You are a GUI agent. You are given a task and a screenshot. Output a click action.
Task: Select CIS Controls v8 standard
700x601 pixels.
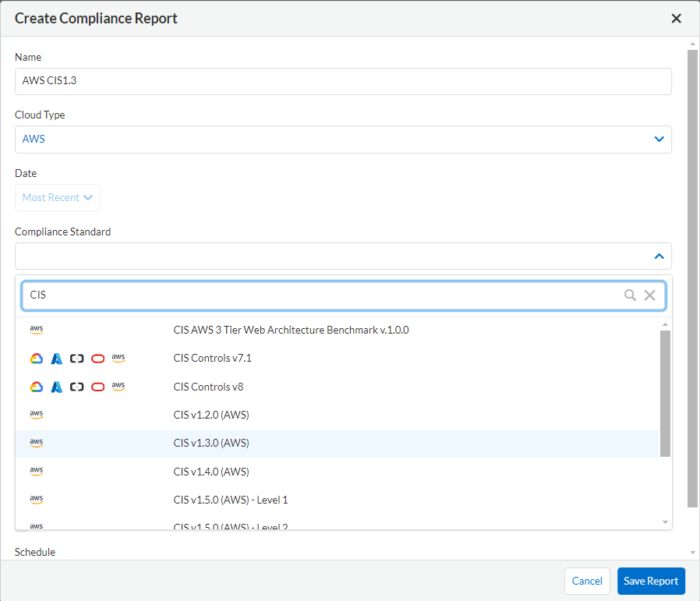pyautogui.click(x=337, y=387)
